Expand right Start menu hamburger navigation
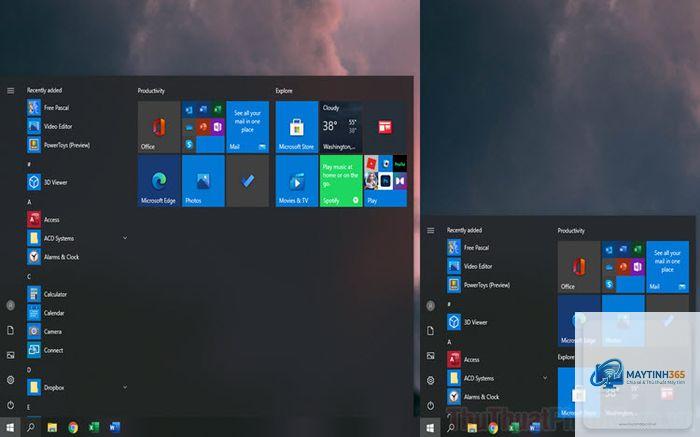The image size is (700, 437). click(431, 230)
